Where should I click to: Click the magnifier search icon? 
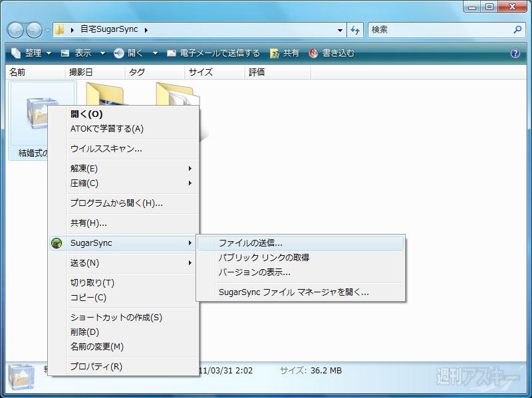tap(517, 30)
